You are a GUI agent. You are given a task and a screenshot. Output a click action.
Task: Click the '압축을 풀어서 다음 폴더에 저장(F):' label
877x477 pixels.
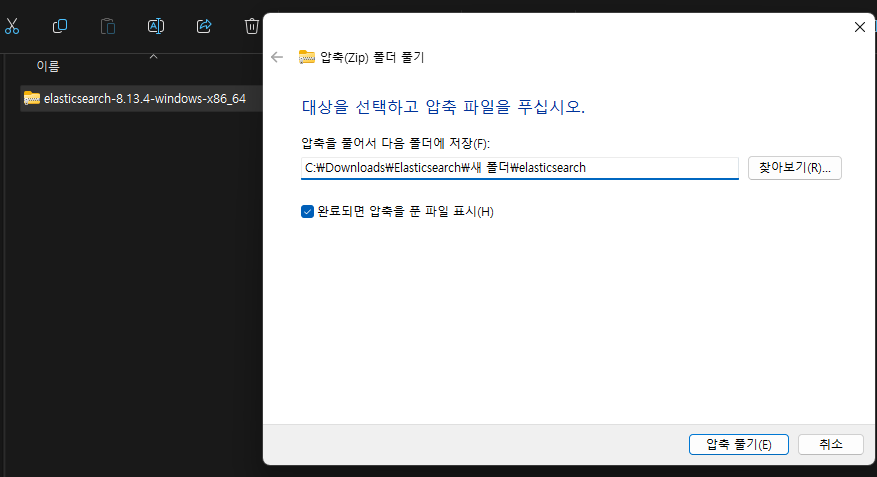coord(395,143)
